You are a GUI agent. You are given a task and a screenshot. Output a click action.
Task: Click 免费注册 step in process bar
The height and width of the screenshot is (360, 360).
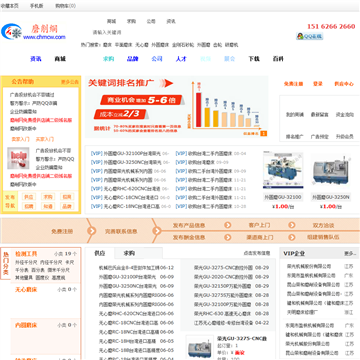click(62, 231)
